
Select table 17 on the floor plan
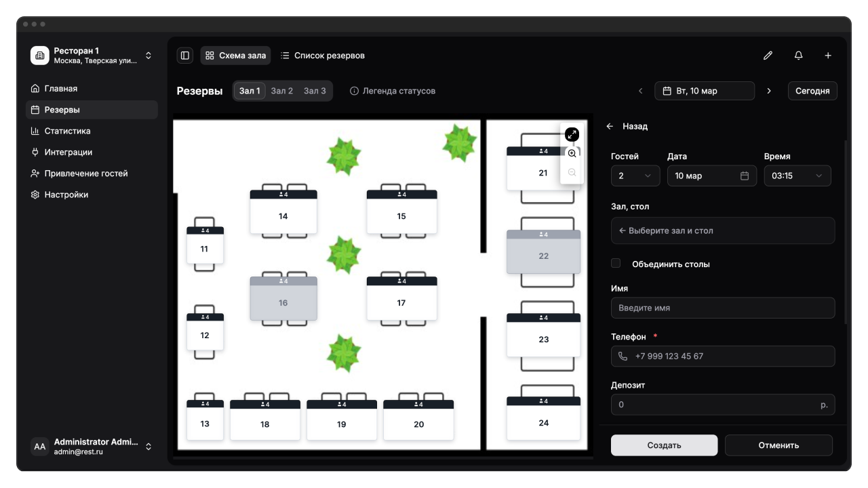401,302
